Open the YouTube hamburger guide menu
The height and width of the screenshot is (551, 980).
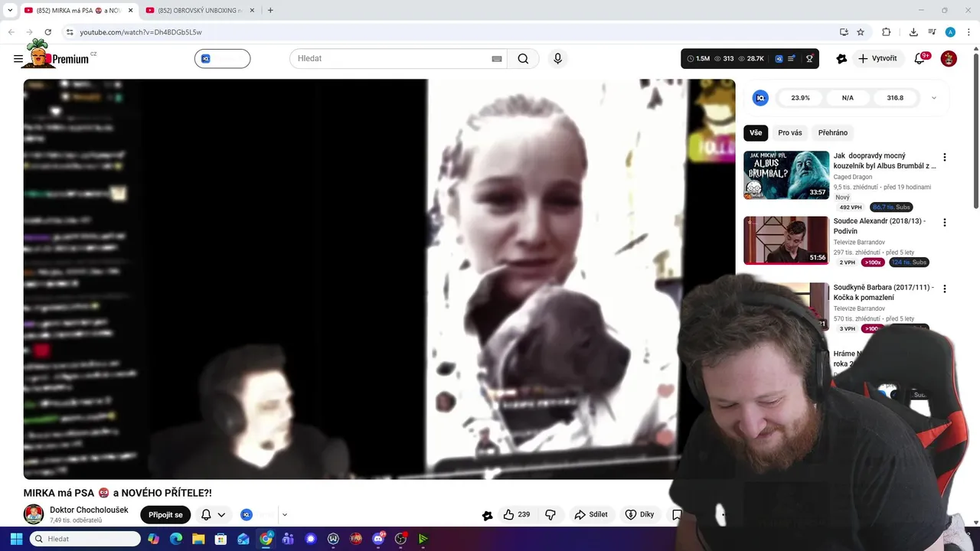click(18, 59)
